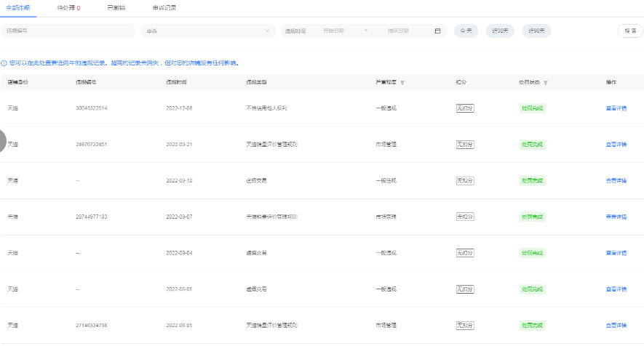Click 一般违规 severity in the 2022-12-08 row

point(386,108)
